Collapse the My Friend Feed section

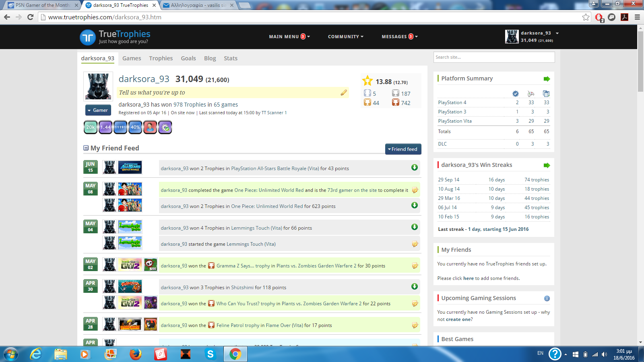pos(86,148)
